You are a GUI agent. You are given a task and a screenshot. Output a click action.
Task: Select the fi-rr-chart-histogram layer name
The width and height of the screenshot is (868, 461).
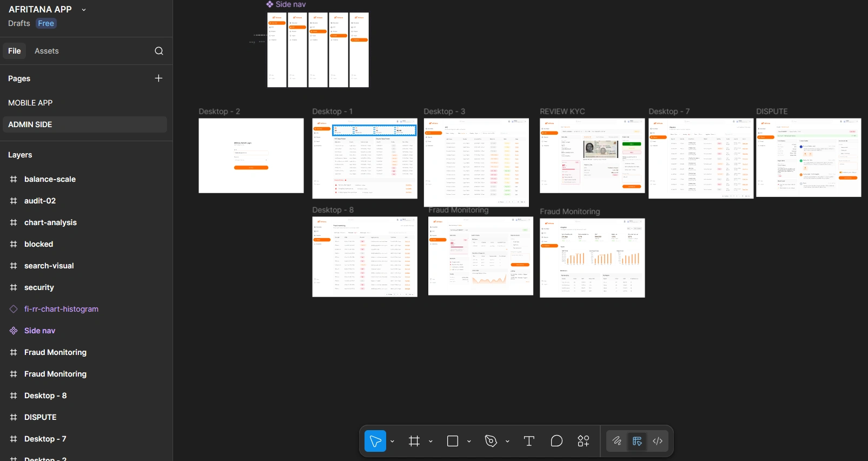(61, 309)
